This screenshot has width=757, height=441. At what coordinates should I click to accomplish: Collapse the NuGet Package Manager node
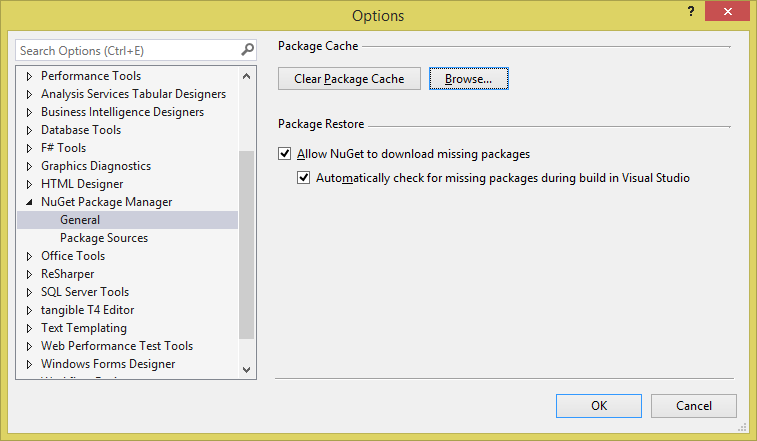29,202
